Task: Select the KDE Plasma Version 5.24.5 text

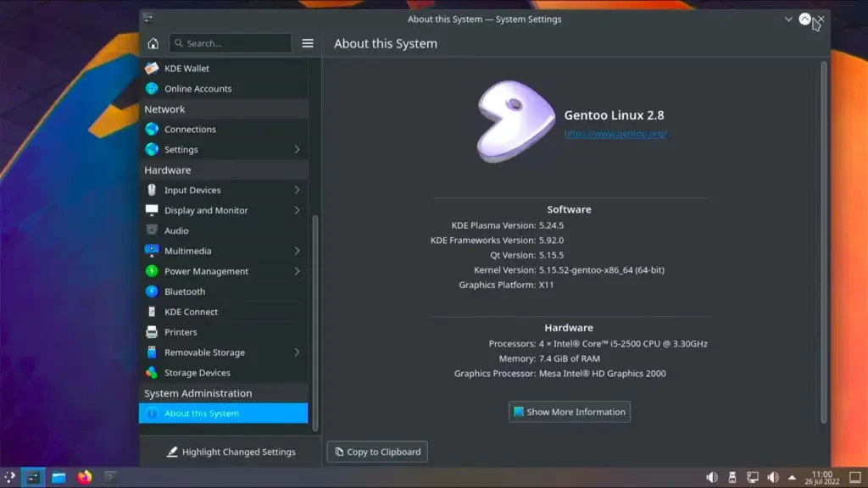Action: [x=551, y=225]
